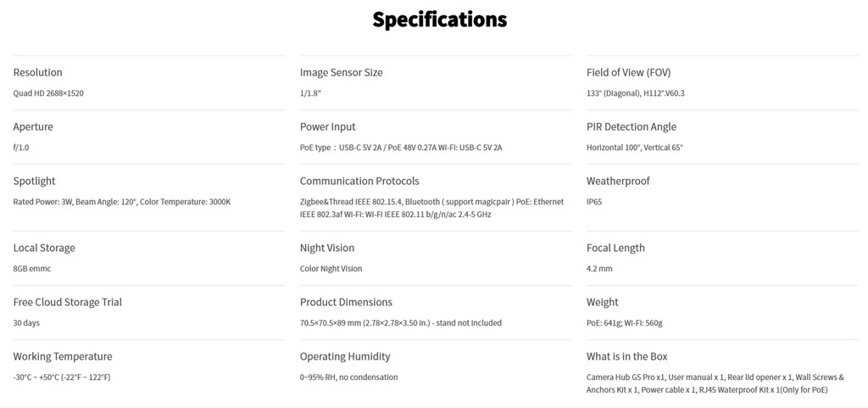868x408 pixels.
Task: Click the Spotlight spec label
Action: point(34,182)
